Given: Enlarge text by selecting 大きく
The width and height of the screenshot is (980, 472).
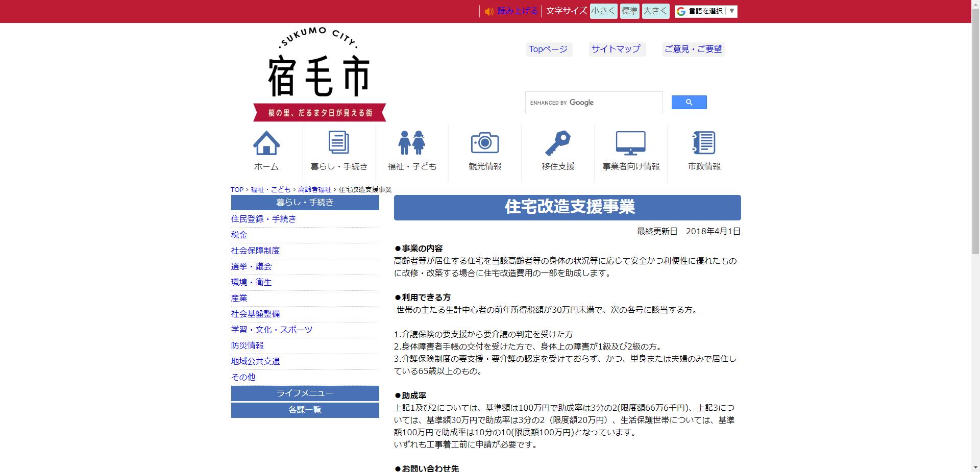Looking at the screenshot, I should click(655, 11).
